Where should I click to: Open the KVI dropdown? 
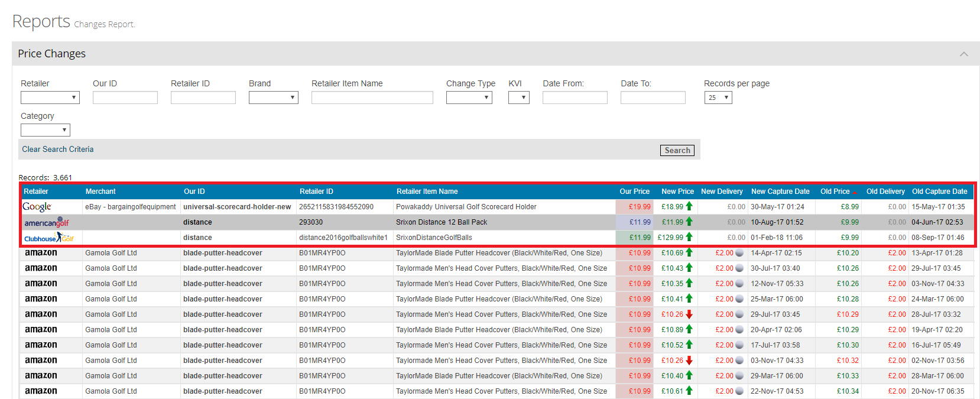(519, 98)
